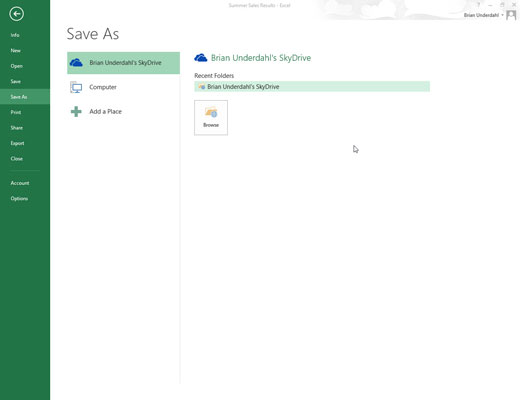Choose Computer as save location
The width and height of the screenshot is (520, 400).
tap(123, 87)
